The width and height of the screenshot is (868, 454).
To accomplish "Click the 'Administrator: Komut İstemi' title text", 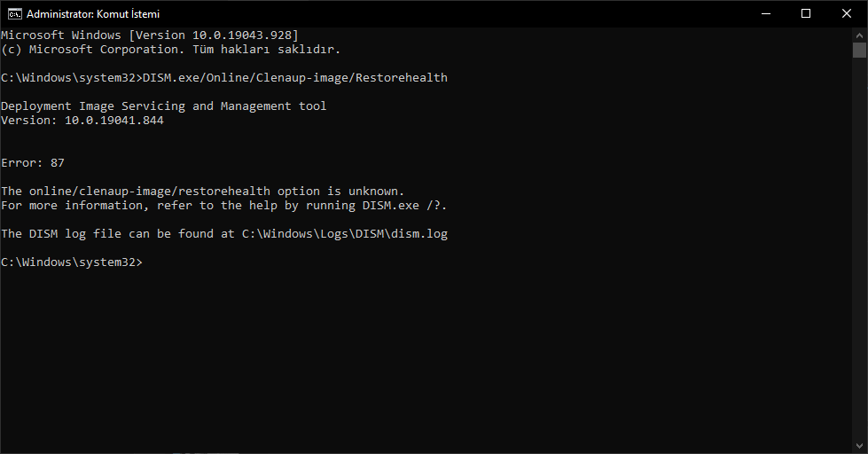I will point(93,14).
